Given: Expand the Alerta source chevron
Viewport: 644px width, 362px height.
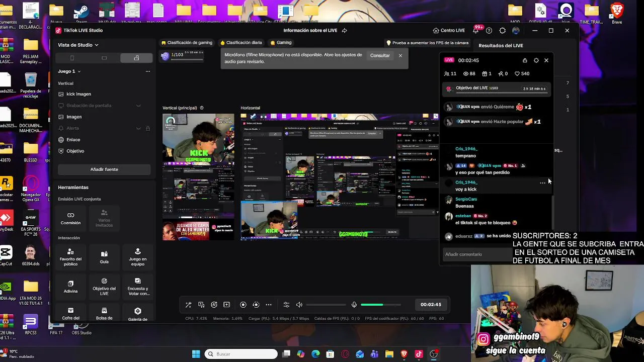Looking at the screenshot, I should 138,128.
